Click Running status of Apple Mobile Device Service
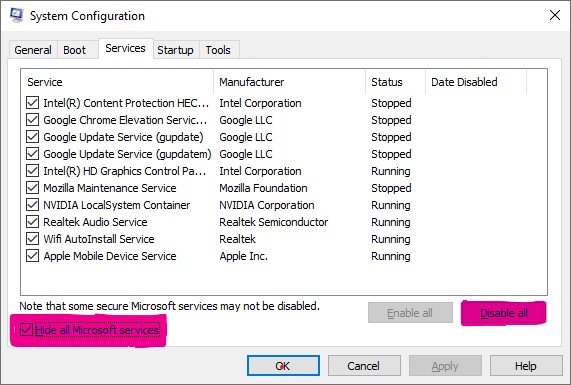This screenshot has height=385, width=571. 391,256
